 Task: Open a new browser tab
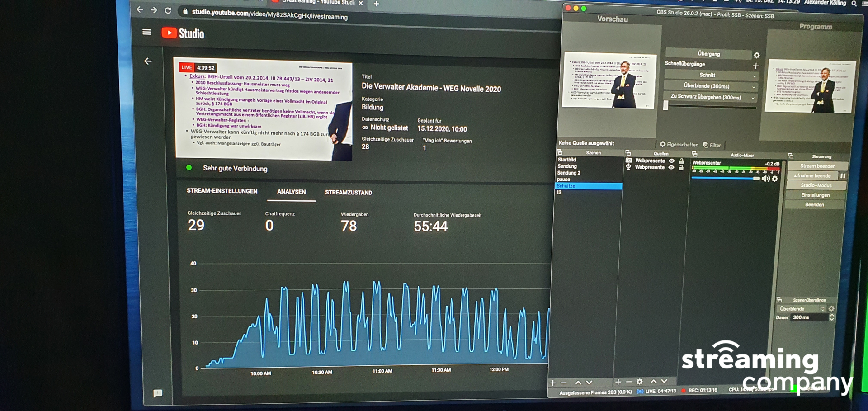376,4
